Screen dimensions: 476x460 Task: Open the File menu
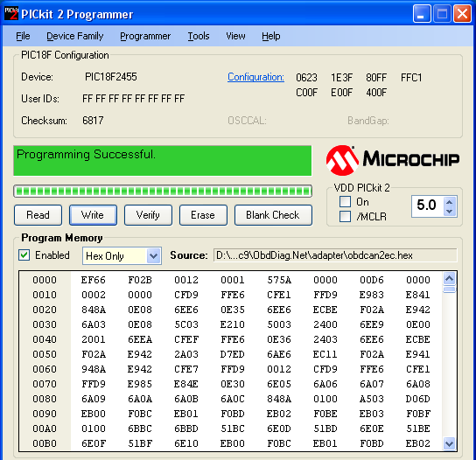[23, 36]
